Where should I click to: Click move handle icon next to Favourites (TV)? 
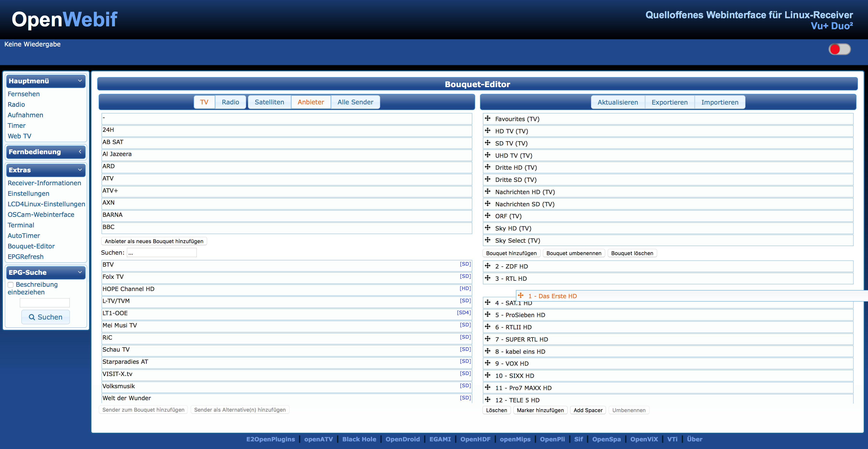click(x=488, y=118)
